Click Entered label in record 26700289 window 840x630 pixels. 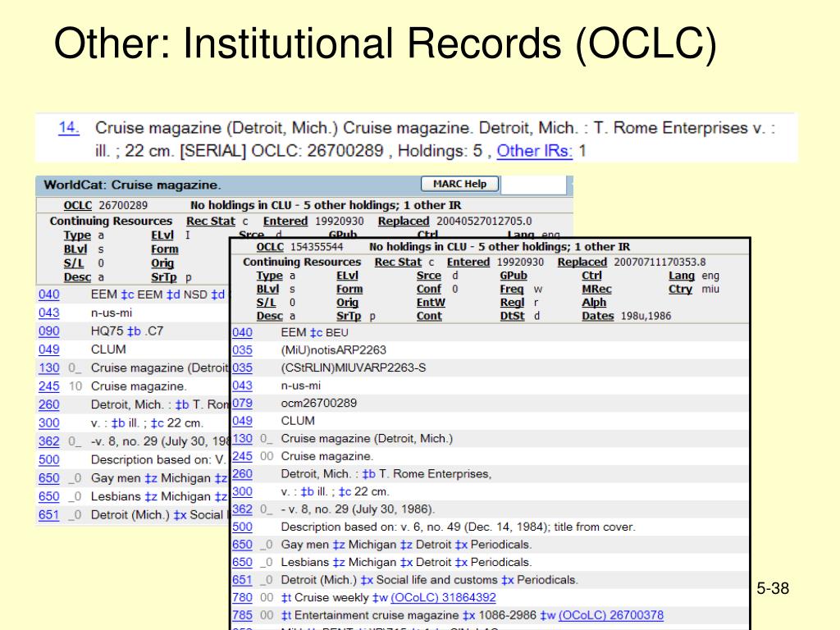[285, 221]
